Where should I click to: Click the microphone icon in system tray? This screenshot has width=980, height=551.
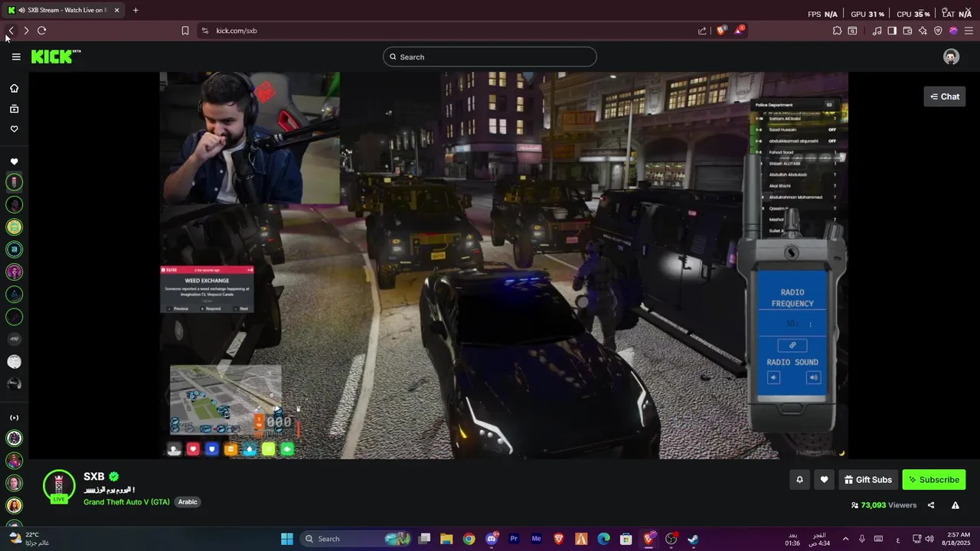[x=862, y=539]
